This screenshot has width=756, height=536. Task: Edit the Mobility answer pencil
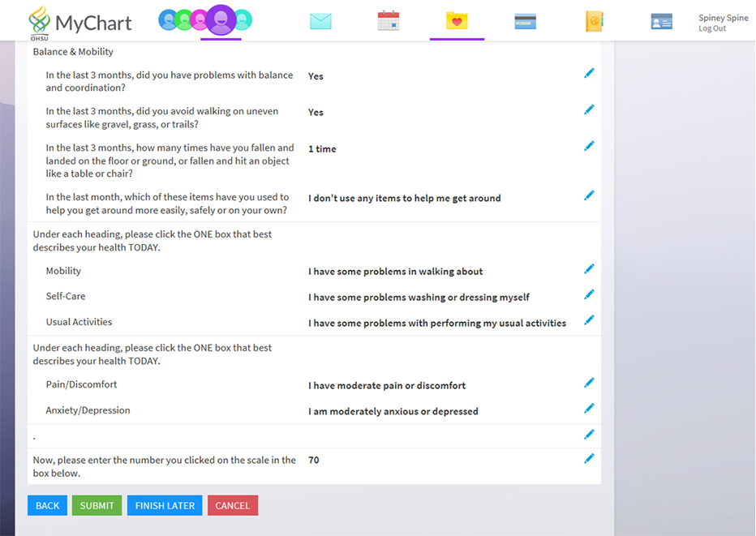[x=589, y=269]
